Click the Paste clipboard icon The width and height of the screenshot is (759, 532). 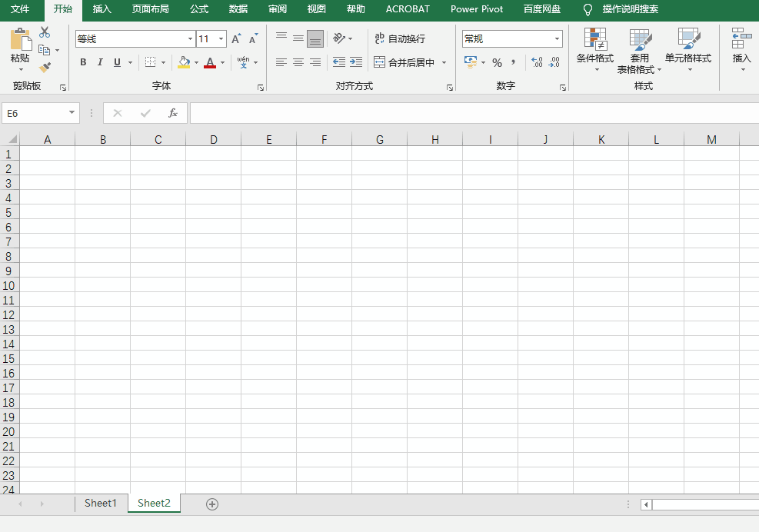point(20,39)
